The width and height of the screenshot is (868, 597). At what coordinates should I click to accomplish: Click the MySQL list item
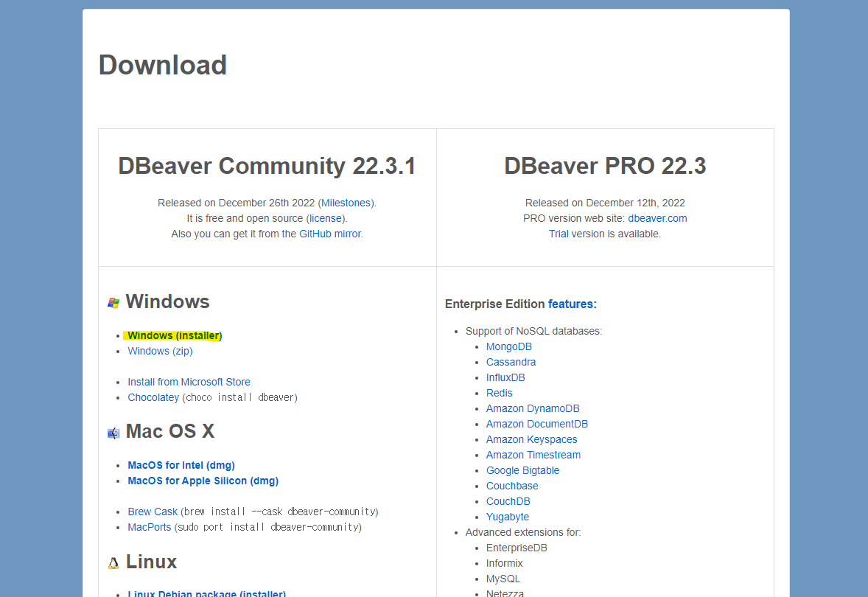[x=503, y=579]
